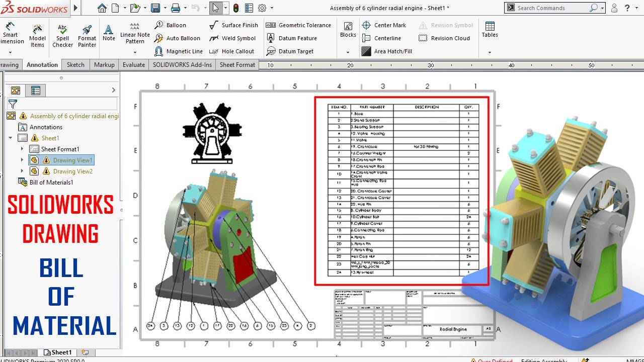Viewport: 644px width, 362px height.
Task: Click the Help question mark icon
Action: [x=627, y=8]
